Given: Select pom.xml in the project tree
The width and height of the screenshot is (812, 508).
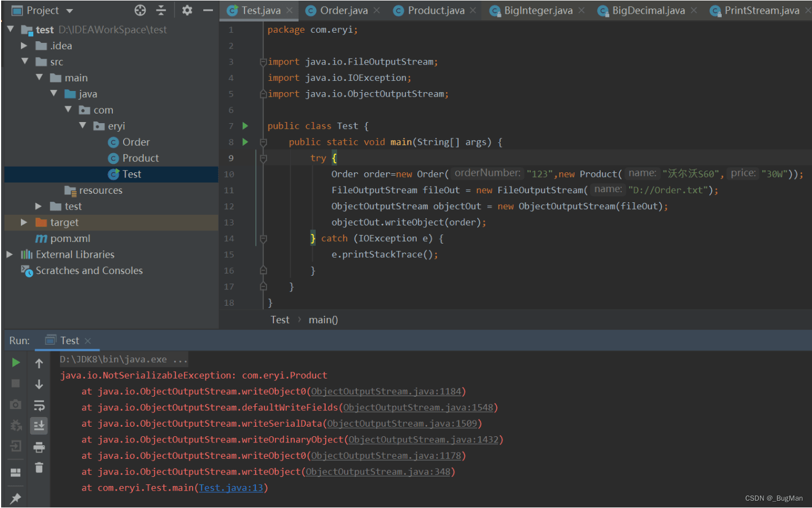Looking at the screenshot, I should (x=70, y=238).
